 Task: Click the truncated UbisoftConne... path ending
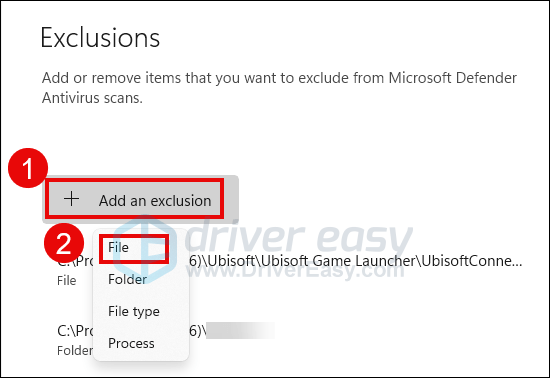471,261
